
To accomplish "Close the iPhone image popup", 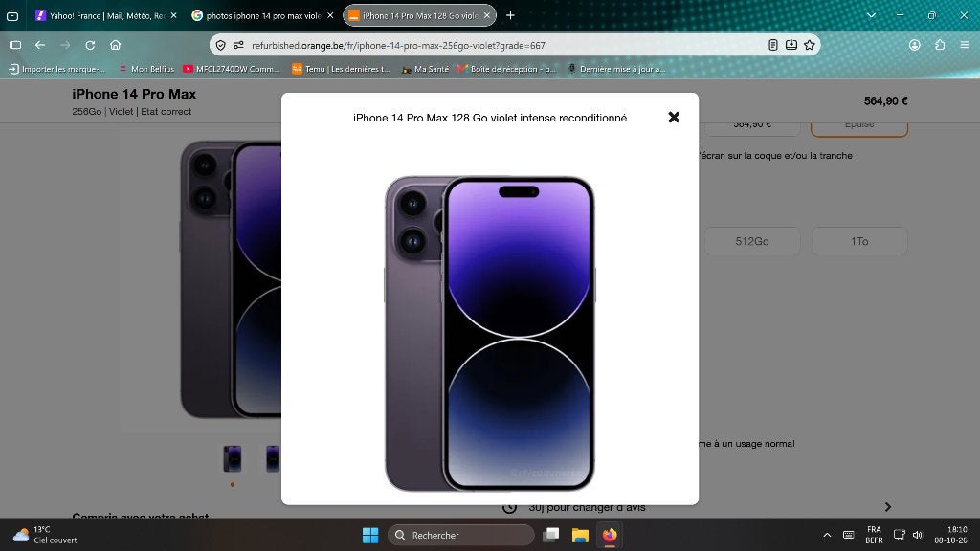I will (674, 118).
